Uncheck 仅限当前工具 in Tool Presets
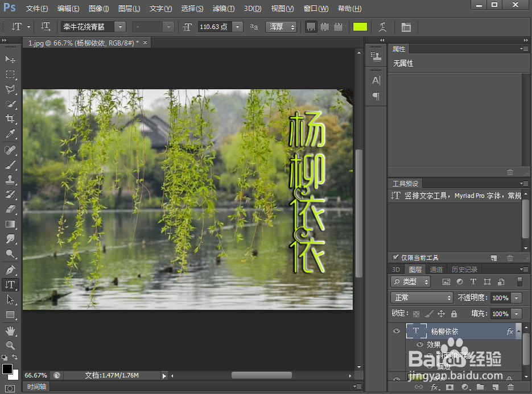The height and width of the screenshot is (394, 532). coord(395,257)
